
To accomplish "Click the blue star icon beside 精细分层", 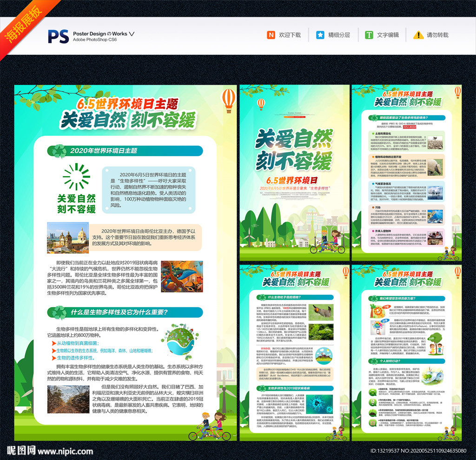I will pyautogui.click(x=320, y=35).
